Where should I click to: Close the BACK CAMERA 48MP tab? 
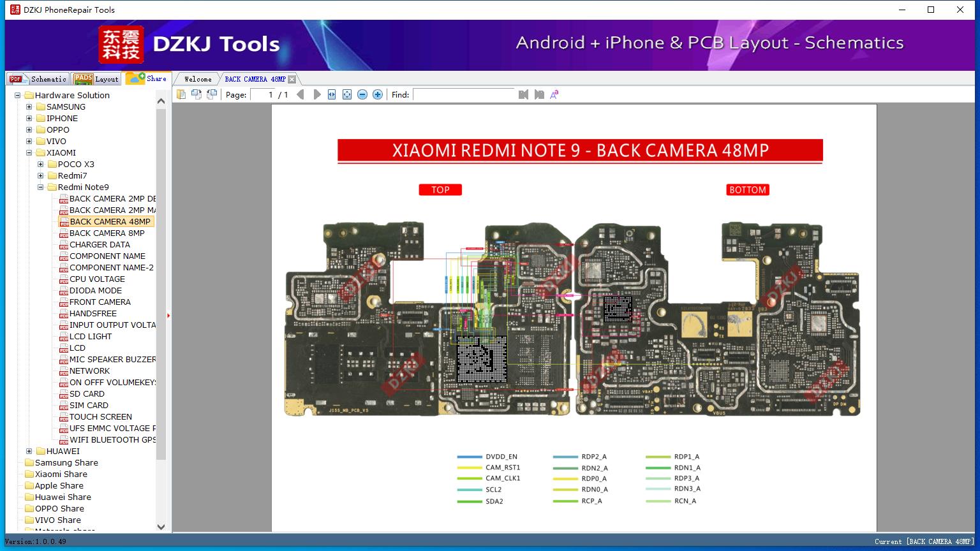click(x=292, y=79)
